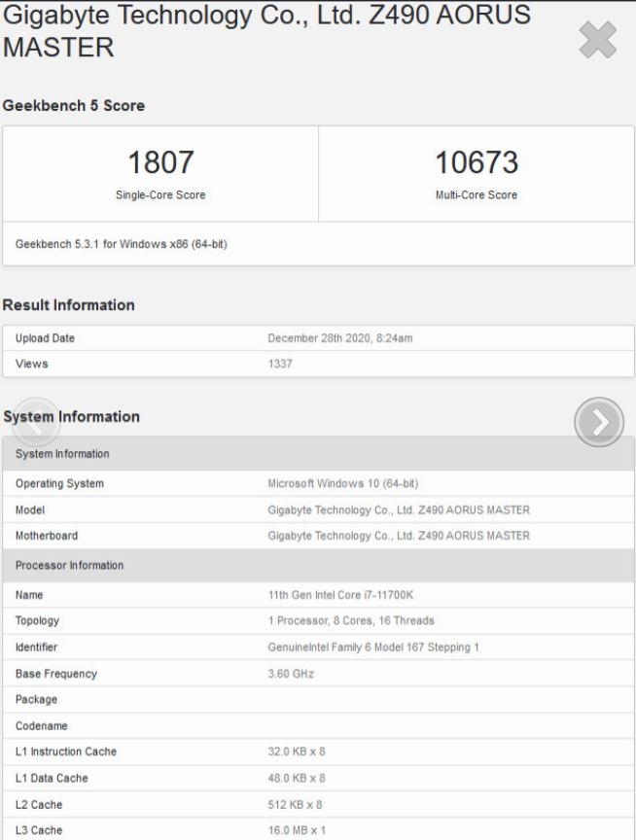Click the L1 Instruction Cache label
636x840 pixels.
click(66, 752)
